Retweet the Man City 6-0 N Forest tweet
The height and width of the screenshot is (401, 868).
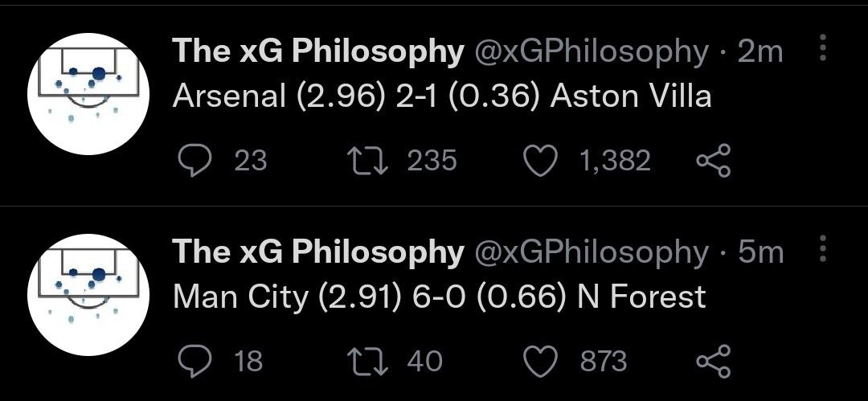click(x=367, y=361)
